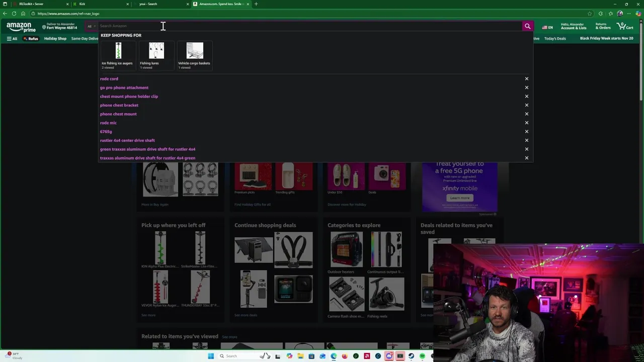Viewport: 644px width, 362px height.
Task: Select suggestion 'rode cord'
Action: pos(109,79)
